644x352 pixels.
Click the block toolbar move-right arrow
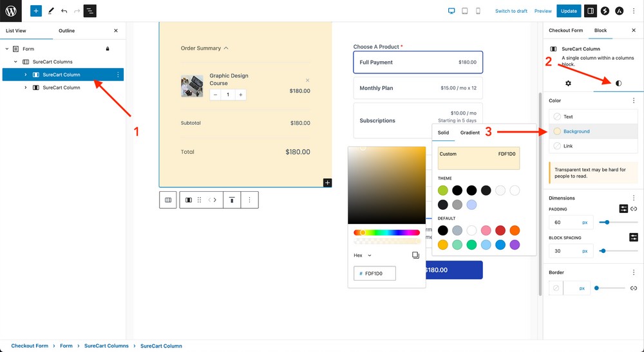[215, 200]
